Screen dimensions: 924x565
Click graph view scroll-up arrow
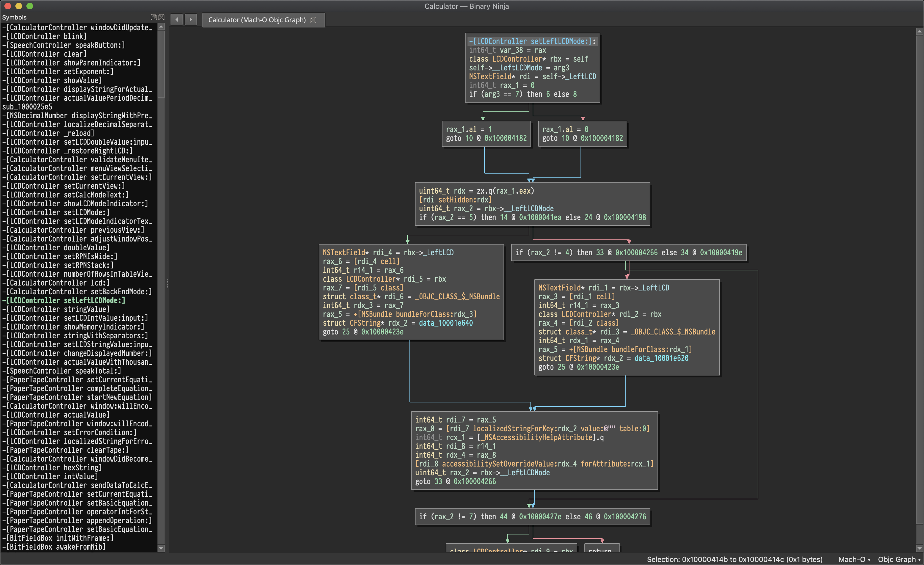click(x=920, y=32)
